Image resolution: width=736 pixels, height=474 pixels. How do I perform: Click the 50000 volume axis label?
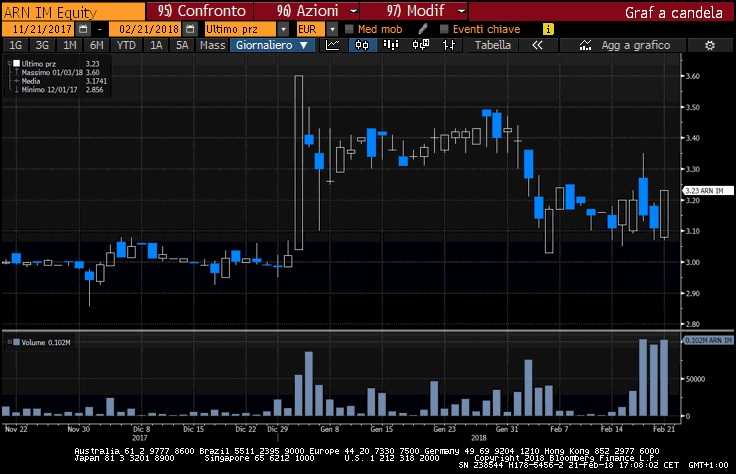pos(695,379)
